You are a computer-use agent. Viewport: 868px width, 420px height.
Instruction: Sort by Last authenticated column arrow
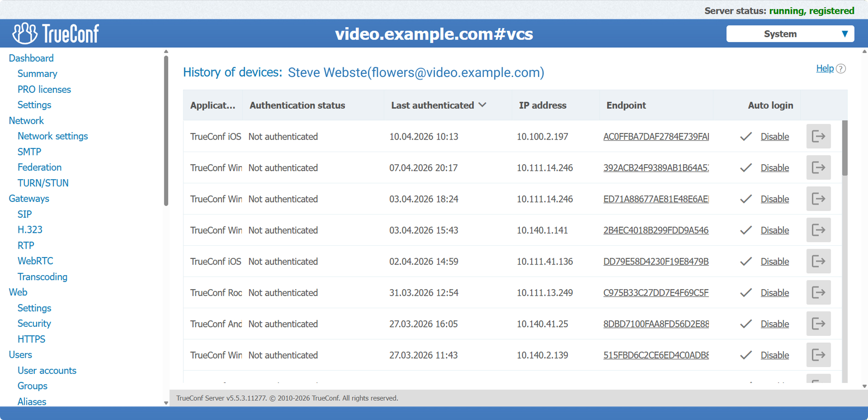point(482,105)
